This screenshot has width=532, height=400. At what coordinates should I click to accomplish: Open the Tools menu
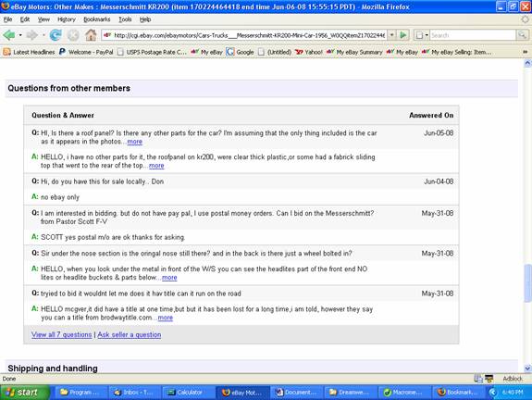pos(125,19)
